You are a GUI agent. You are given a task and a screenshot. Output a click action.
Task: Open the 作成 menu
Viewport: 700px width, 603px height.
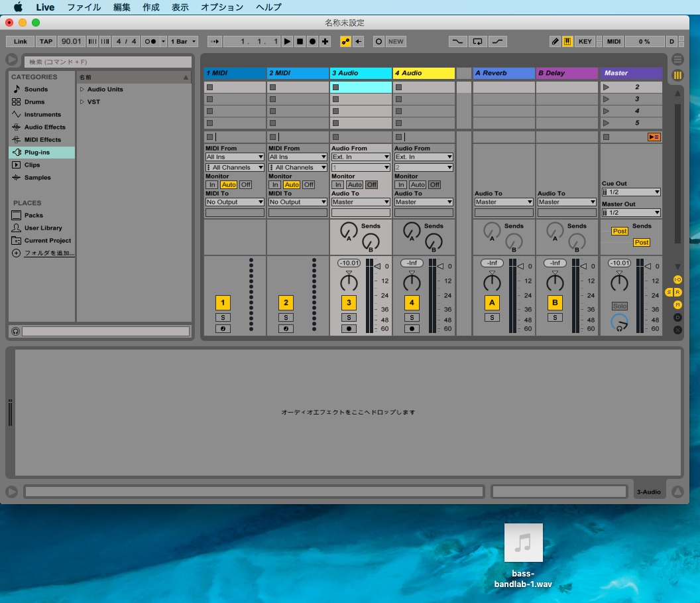(151, 7)
